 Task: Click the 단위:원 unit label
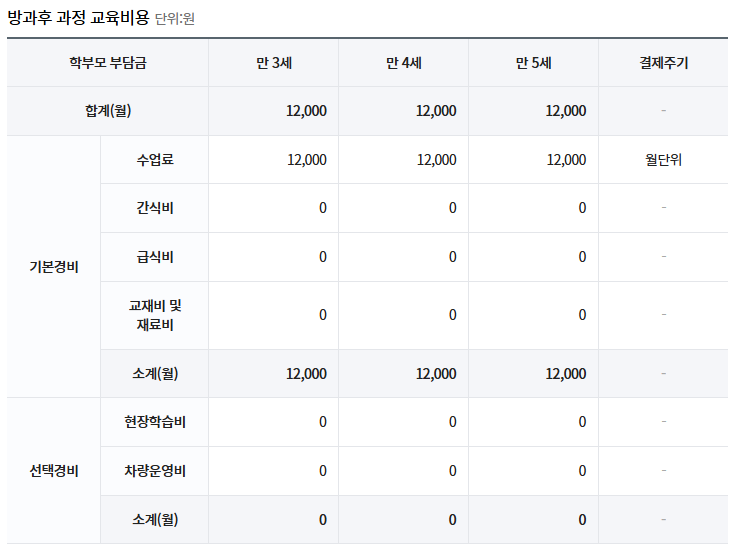(x=175, y=19)
